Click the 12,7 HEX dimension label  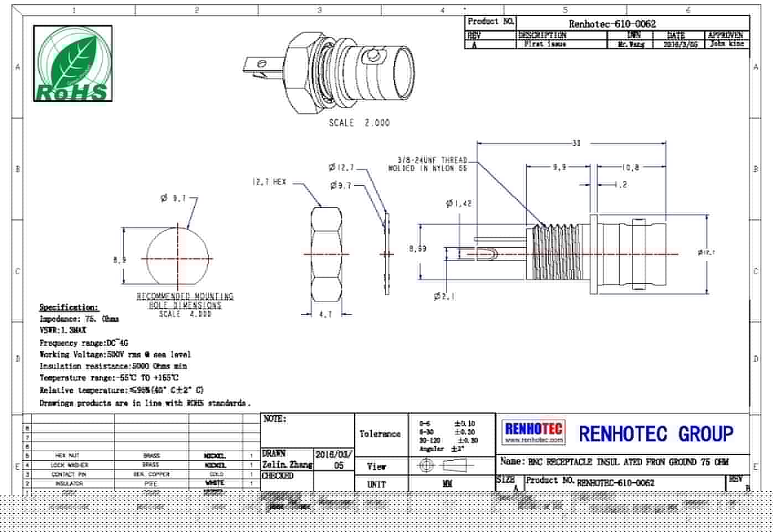coord(269,182)
